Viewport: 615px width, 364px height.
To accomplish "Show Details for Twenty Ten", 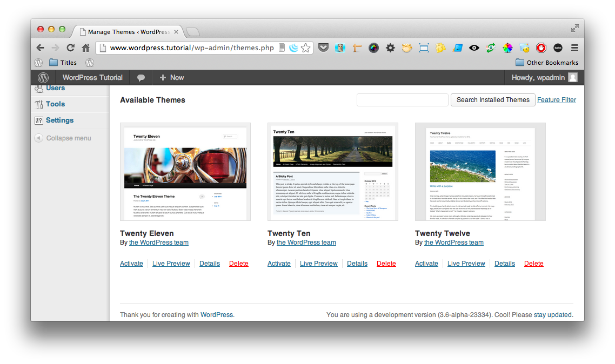I will (x=357, y=264).
